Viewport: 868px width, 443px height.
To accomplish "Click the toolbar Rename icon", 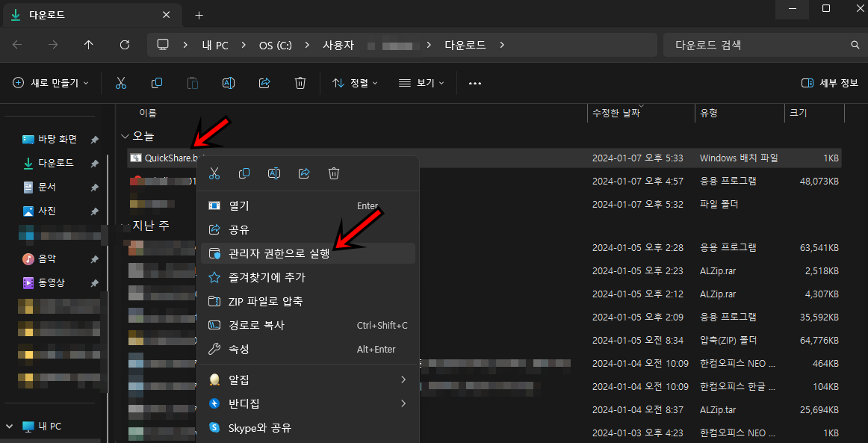I will tap(228, 83).
